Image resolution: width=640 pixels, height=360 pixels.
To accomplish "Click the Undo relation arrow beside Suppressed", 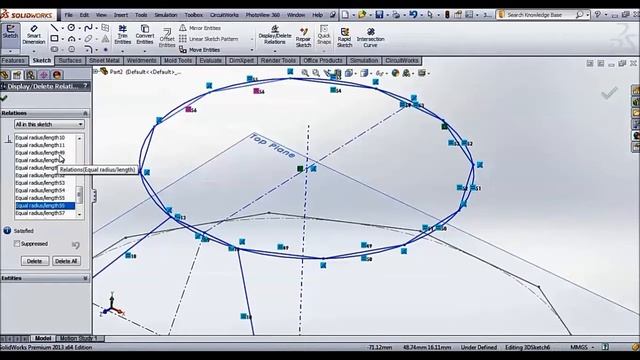I will click(76, 244).
